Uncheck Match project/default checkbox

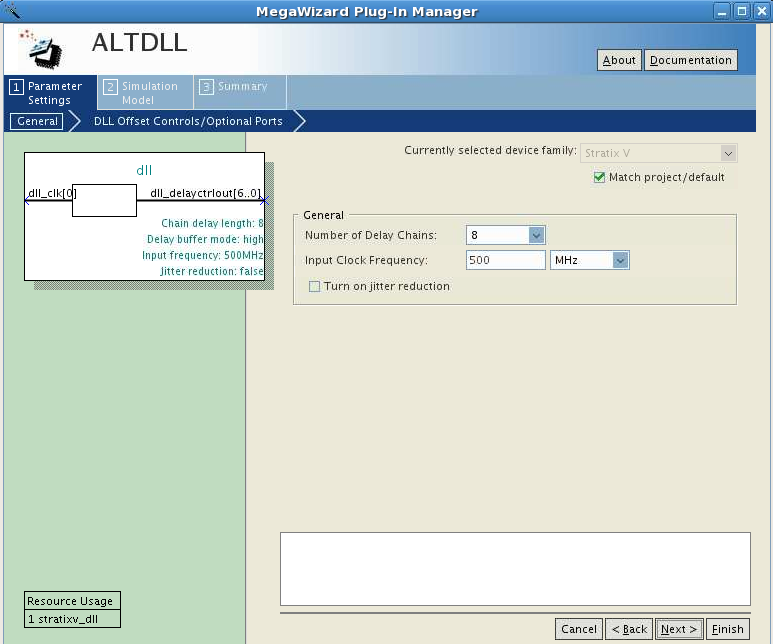[599, 177]
